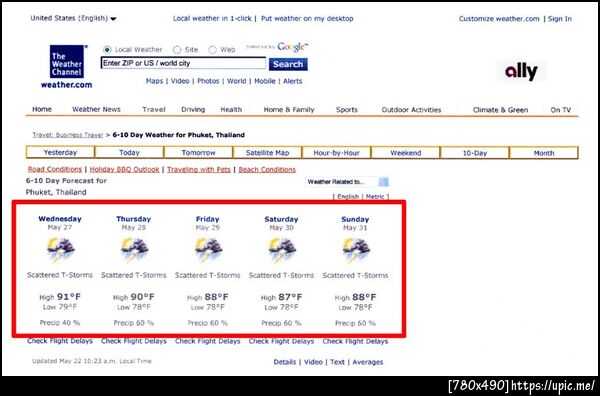Open the Mobile link under search
The height and width of the screenshot is (396, 600).
pyautogui.click(x=265, y=81)
